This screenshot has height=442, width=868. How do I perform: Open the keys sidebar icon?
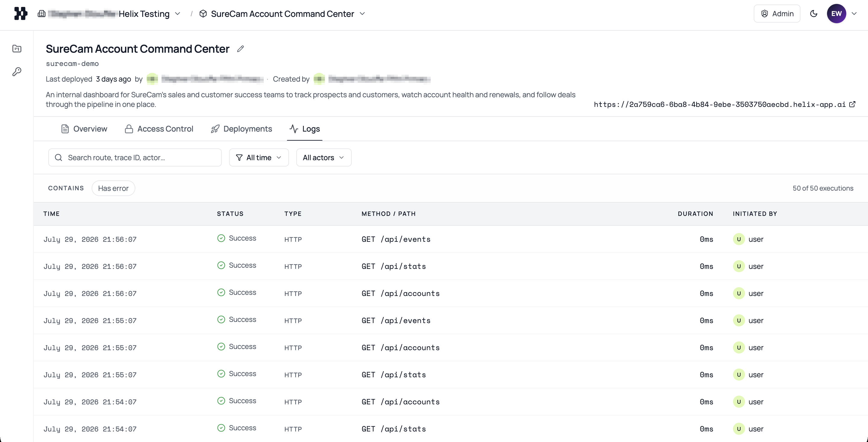coord(17,72)
